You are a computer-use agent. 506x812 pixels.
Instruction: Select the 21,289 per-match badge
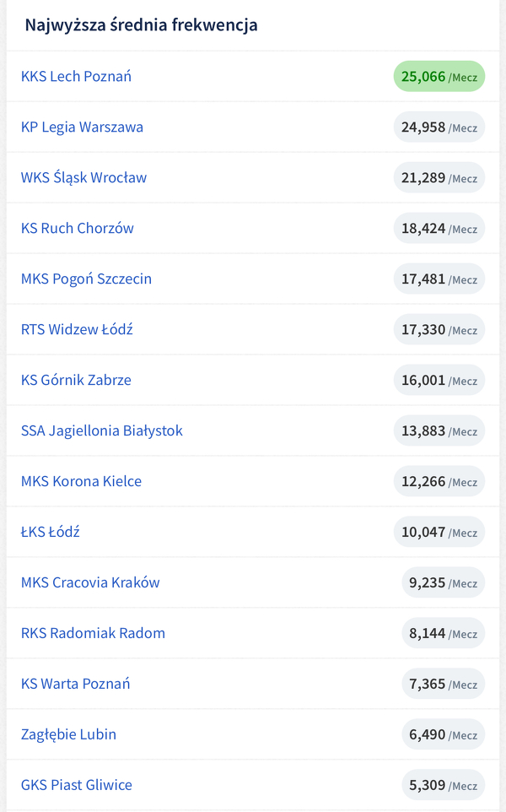point(439,178)
